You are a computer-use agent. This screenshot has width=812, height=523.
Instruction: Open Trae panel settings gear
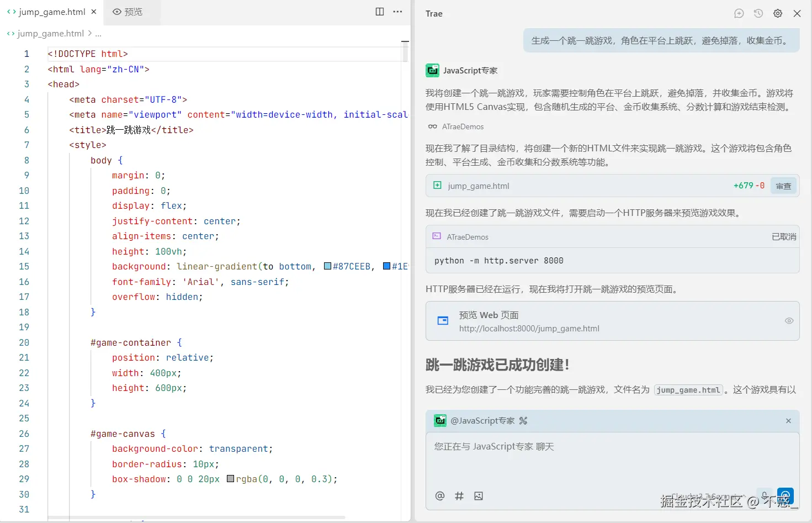(x=778, y=14)
